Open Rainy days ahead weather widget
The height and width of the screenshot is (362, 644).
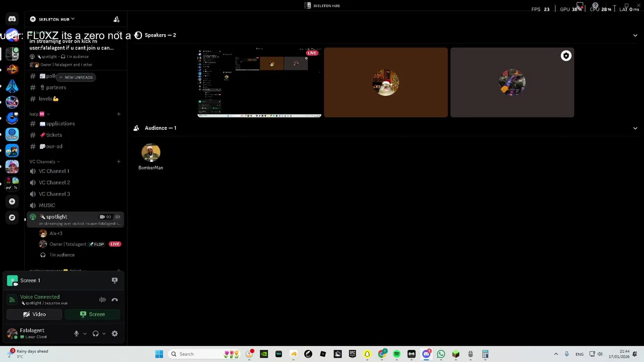[x=28, y=354]
